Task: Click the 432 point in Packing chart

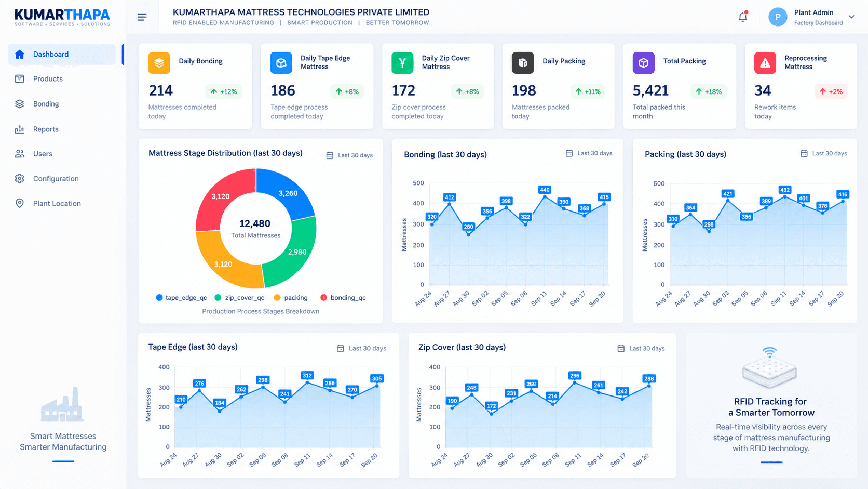Action: [785, 196]
